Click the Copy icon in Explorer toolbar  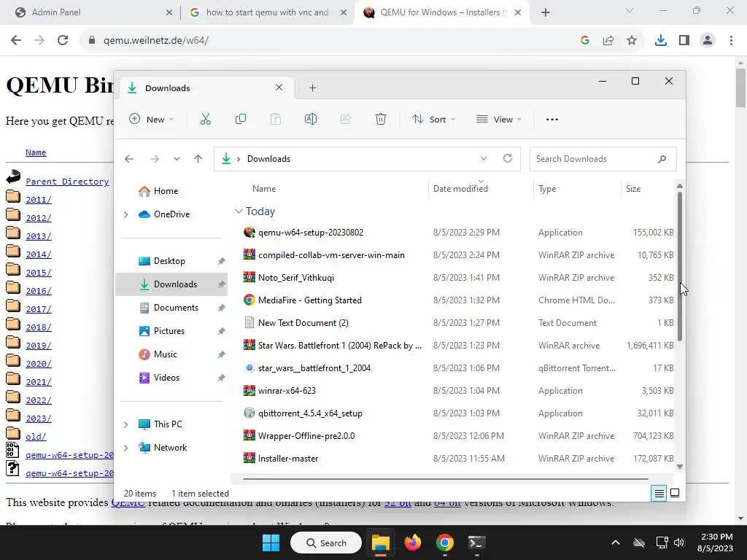pyautogui.click(x=241, y=119)
